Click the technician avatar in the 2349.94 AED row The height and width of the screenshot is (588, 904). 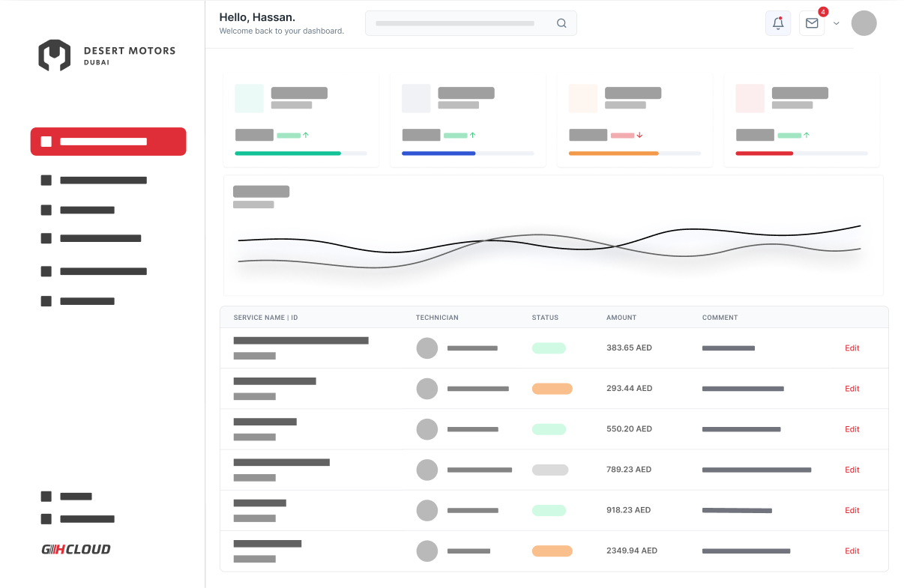click(x=427, y=551)
